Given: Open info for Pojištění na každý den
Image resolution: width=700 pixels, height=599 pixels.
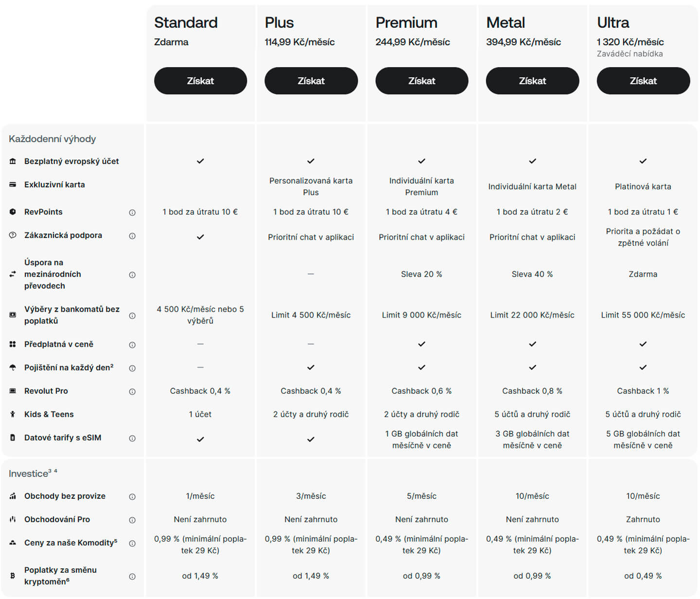Looking at the screenshot, I should click(x=132, y=368).
